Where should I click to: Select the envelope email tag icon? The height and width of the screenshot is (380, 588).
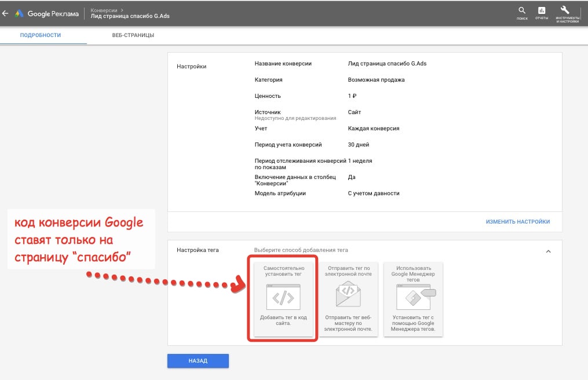point(348,294)
